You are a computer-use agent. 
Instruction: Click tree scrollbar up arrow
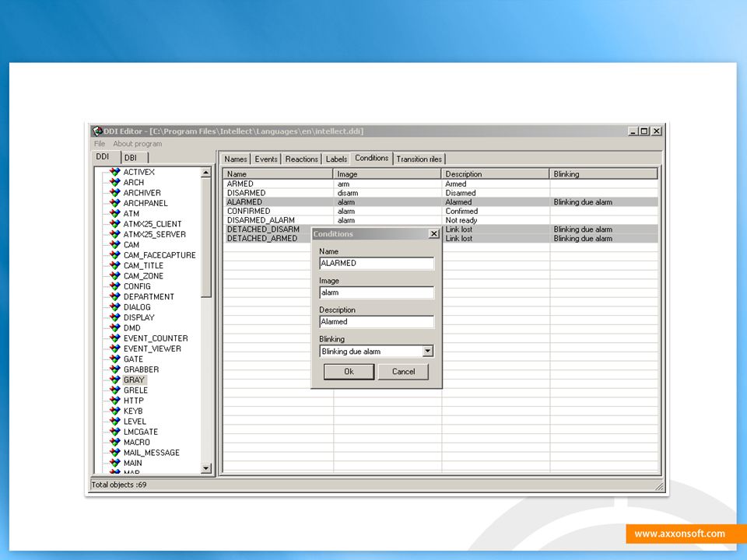pos(205,173)
